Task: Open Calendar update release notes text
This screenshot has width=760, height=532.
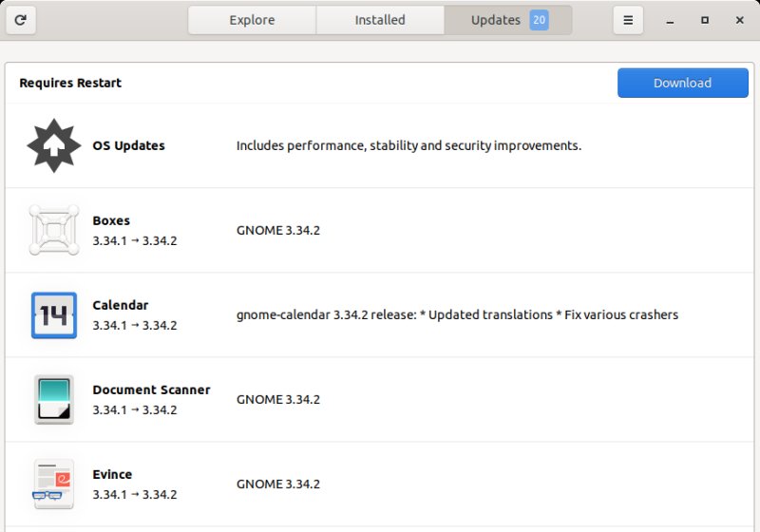Action: click(457, 314)
